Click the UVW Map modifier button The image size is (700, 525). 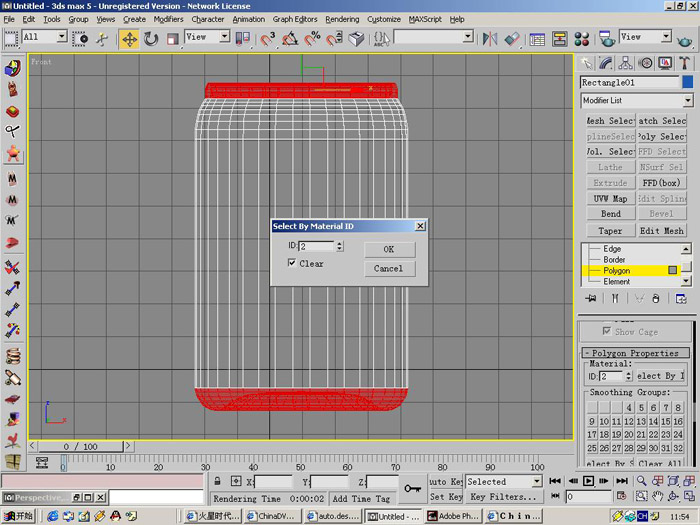coord(610,199)
